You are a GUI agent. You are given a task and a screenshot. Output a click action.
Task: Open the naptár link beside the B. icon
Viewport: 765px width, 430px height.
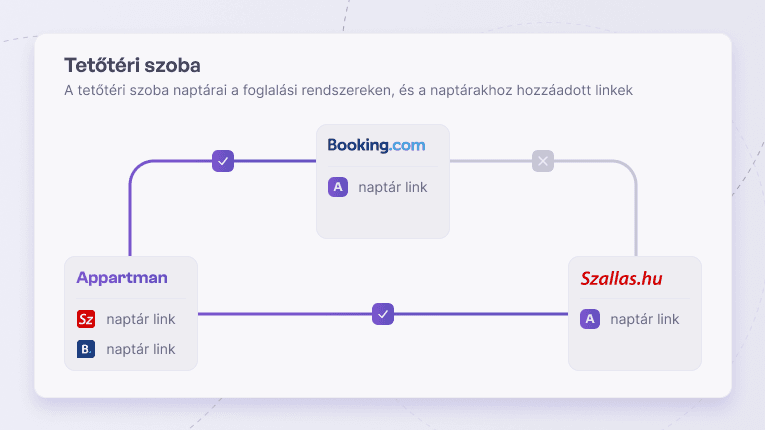tap(141, 349)
